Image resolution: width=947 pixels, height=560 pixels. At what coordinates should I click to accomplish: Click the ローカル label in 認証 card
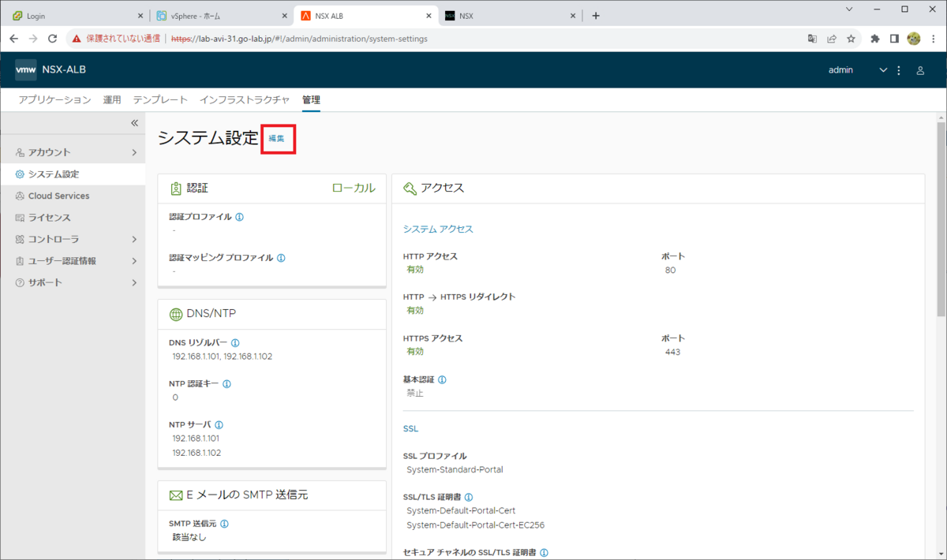[354, 188]
